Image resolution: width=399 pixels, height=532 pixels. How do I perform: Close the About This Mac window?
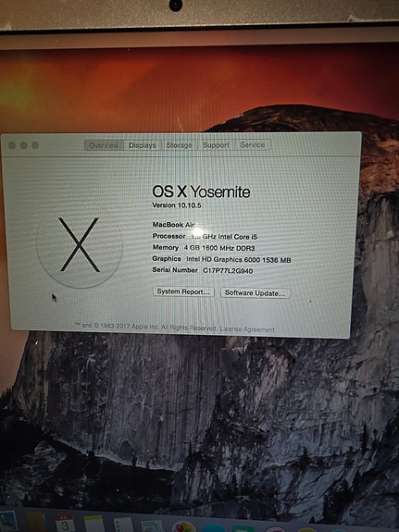(12, 145)
